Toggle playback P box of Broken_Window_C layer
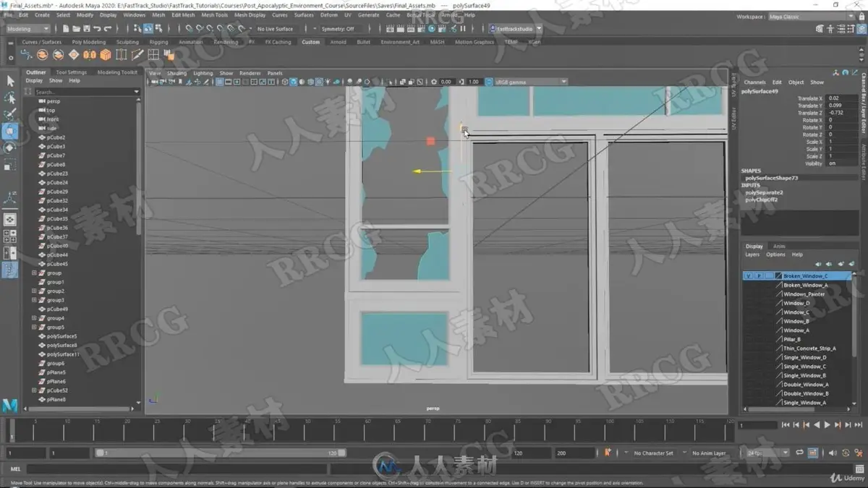The image size is (868, 488). 758,276
